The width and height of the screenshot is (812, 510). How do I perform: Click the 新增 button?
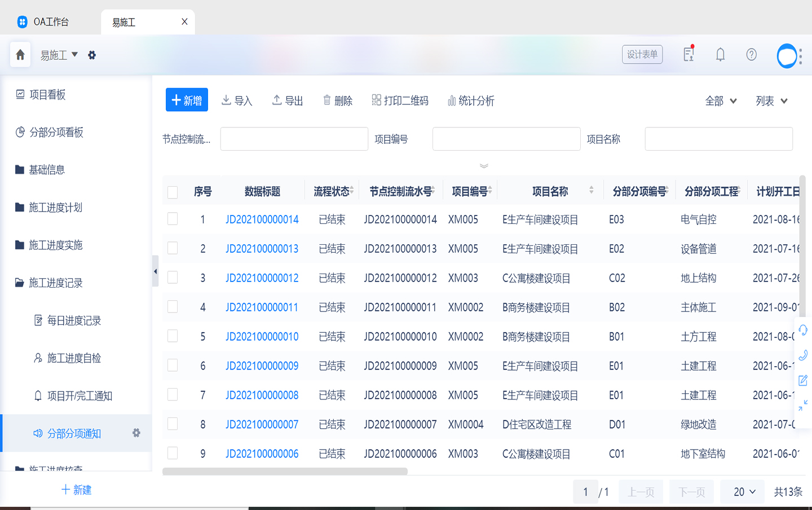(187, 100)
